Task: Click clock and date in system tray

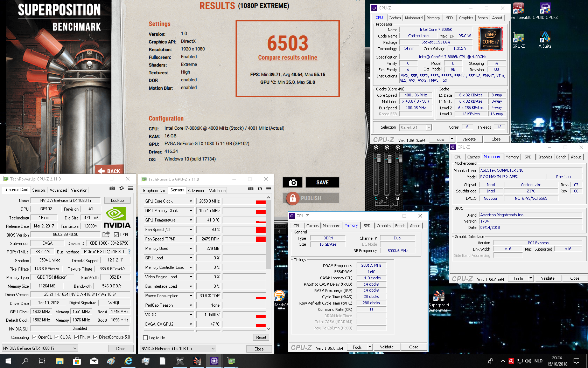Action: (x=557, y=361)
